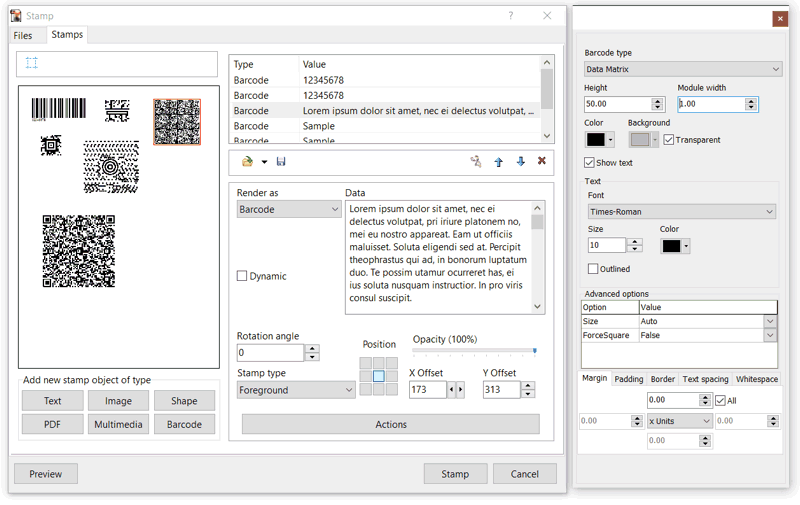Click the Stamp window help question mark
800x505 pixels.
(x=511, y=16)
